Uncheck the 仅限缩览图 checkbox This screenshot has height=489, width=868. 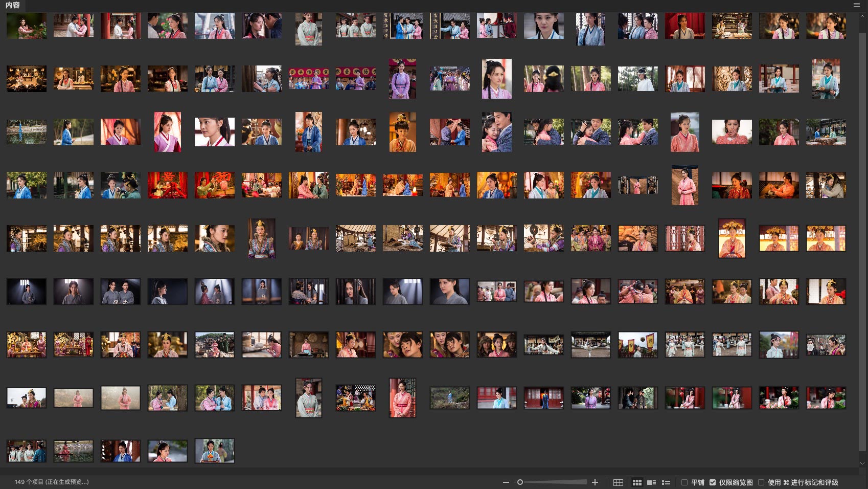click(x=713, y=482)
